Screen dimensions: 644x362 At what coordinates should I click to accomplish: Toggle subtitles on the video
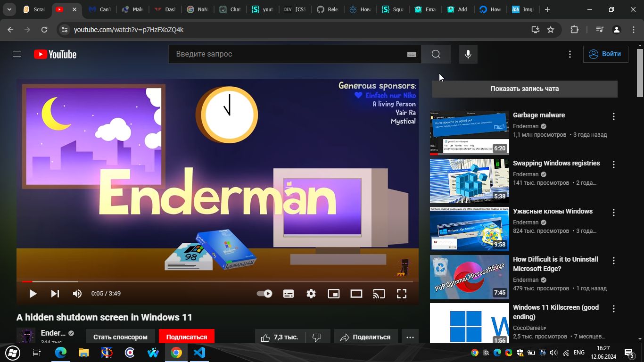point(289,294)
